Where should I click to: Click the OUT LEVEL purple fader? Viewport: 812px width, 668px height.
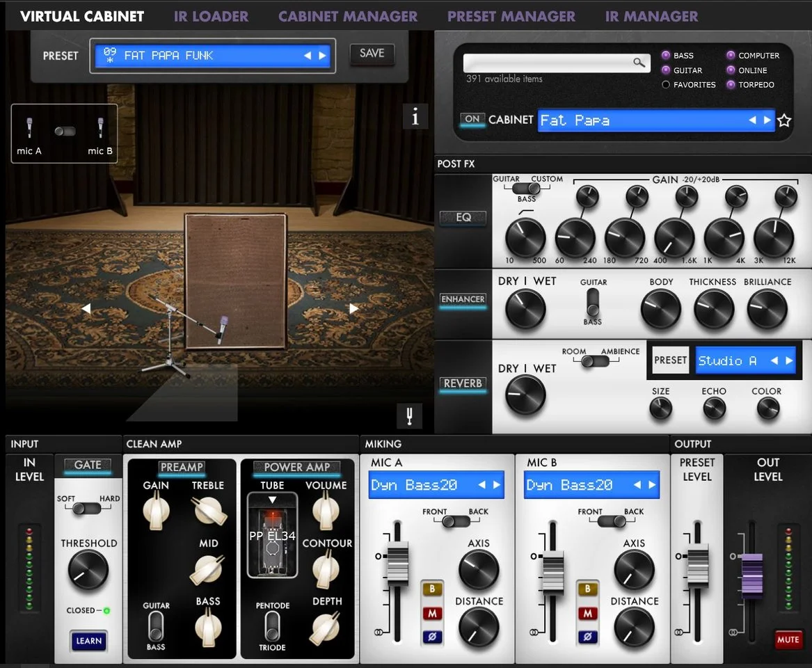(x=751, y=576)
